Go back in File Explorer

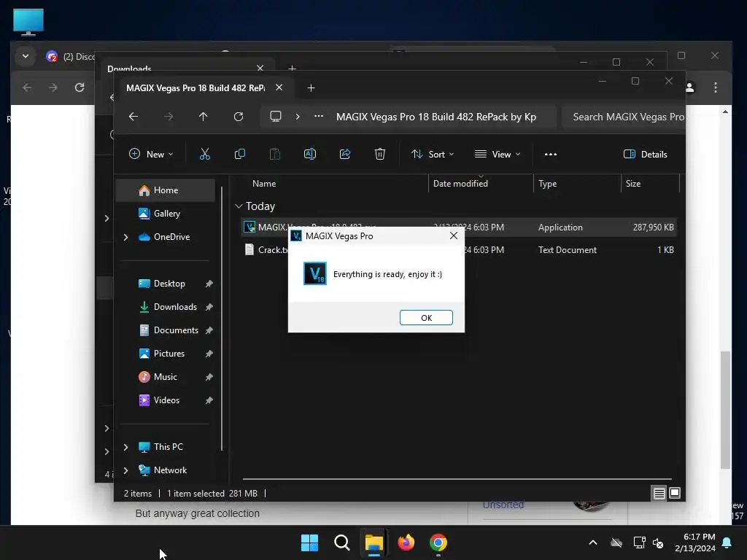tap(133, 117)
